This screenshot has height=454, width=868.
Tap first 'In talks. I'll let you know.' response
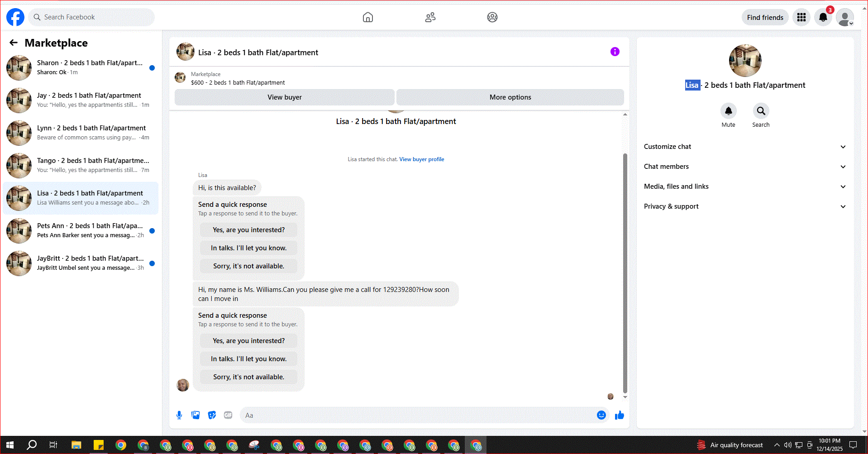tap(249, 248)
